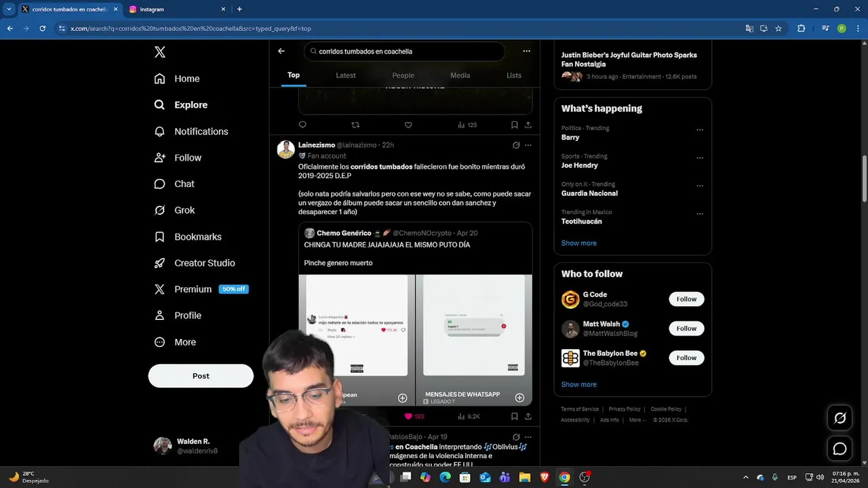Screen dimensions: 868x488
Task: Open Terms of Service link
Action: tap(580, 409)
